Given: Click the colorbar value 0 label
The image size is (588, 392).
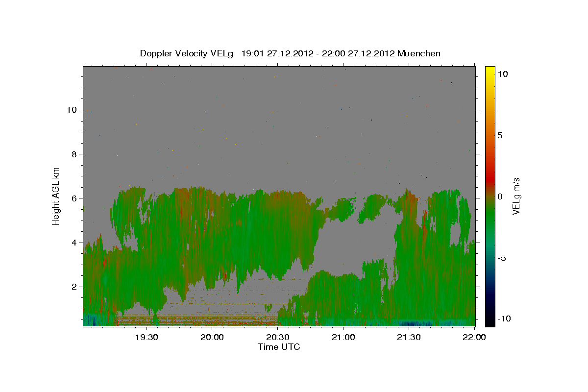Looking at the screenshot, I should click(500, 196).
